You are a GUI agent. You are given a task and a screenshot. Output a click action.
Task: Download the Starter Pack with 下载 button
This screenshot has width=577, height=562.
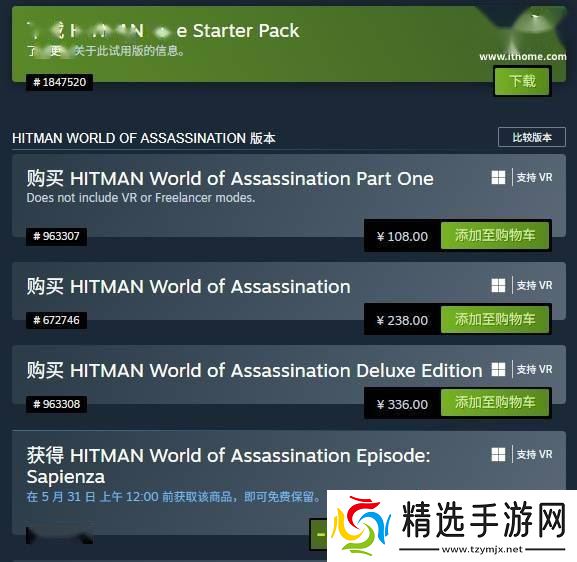(x=522, y=81)
